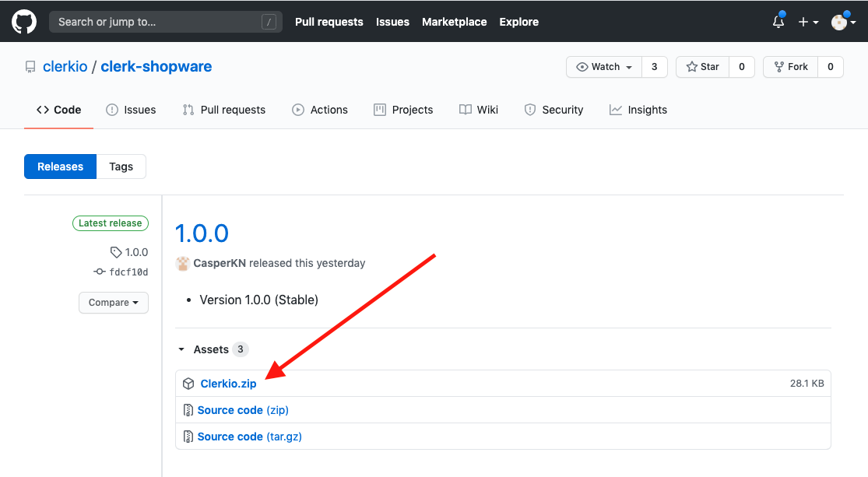Open the Insights tab
Screen dimensions: 868x477
click(x=638, y=110)
